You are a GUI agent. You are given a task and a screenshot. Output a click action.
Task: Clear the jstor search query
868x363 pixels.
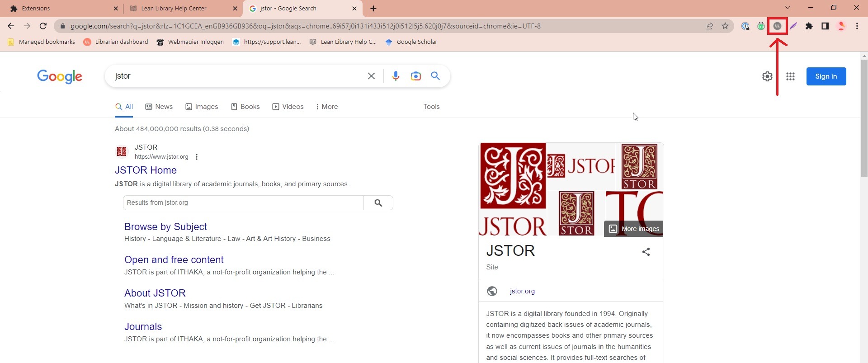tap(371, 76)
